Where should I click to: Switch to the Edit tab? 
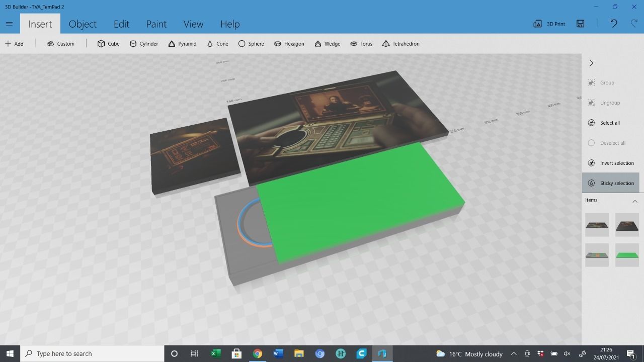(121, 24)
